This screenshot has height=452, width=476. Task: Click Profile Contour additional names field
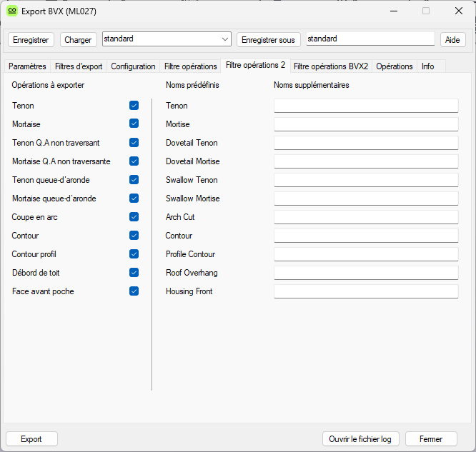366,254
